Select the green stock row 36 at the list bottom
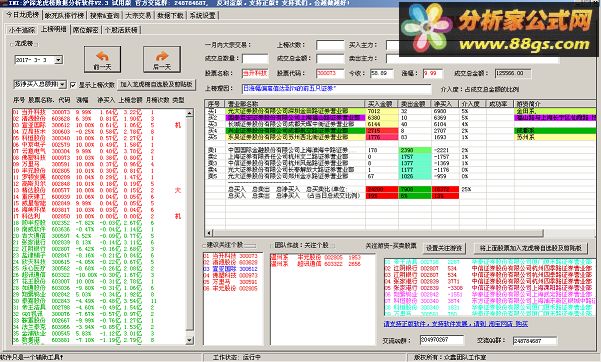This screenshot has width=601, height=362. tap(98, 340)
